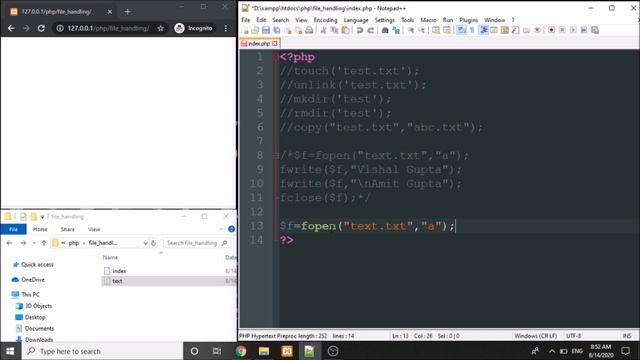Click the Redo arrow icon
The image size is (640, 360).
click(x=371, y=30)
